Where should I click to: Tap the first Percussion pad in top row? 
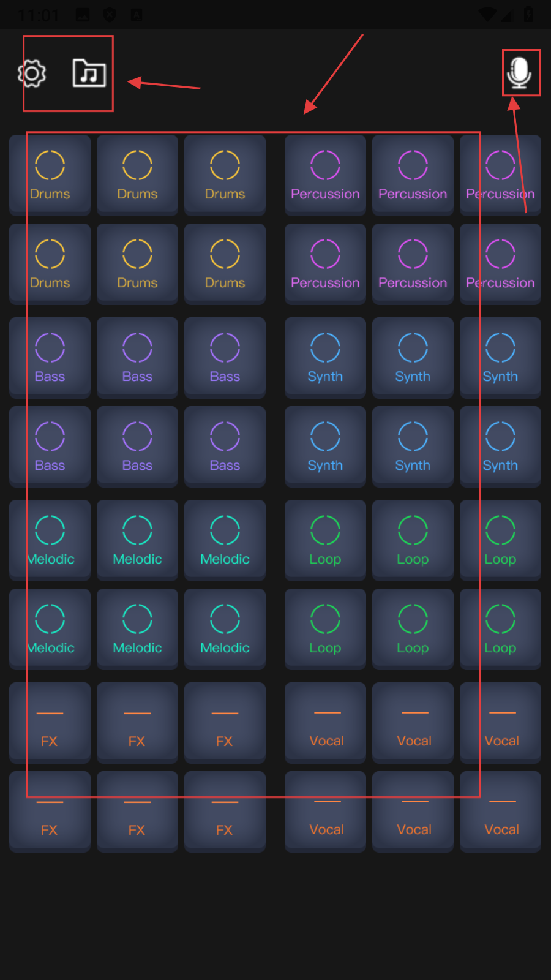[325, 175]
